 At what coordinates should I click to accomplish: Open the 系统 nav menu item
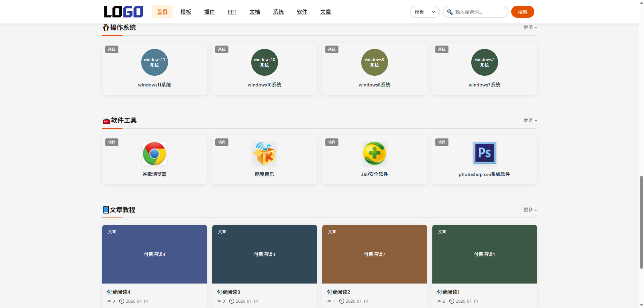pos(278,12)
